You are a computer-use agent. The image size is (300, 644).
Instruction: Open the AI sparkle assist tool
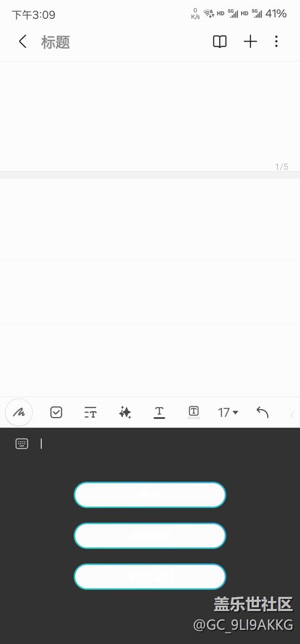125,412
